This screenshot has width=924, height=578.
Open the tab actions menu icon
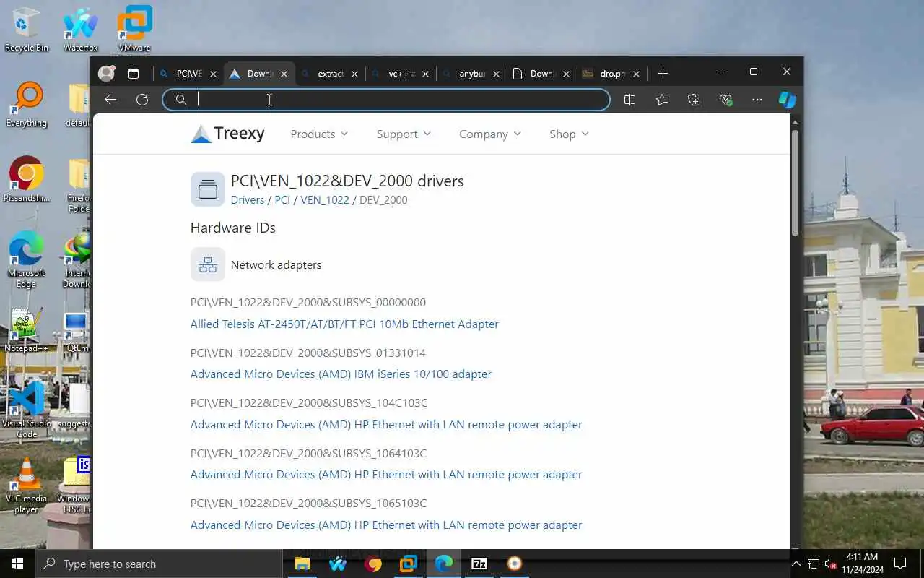pos(134,74)
